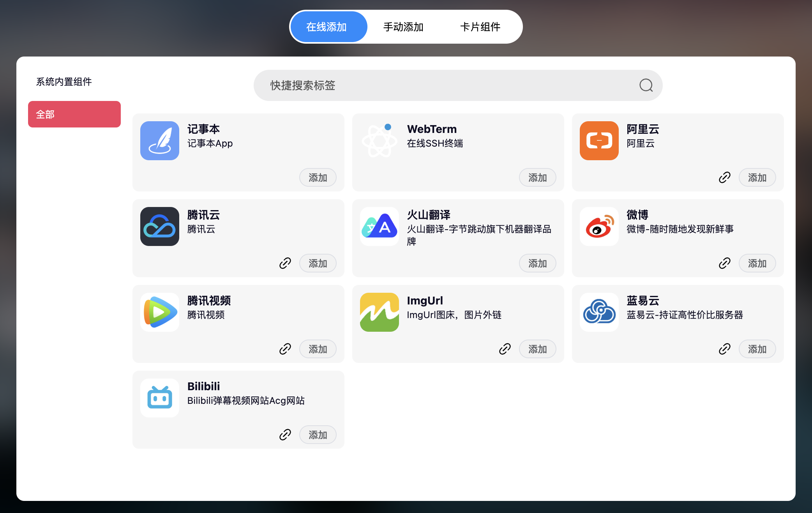The height and width of the screenshot is (513, 812).
Task: Click the 蓝易云-持证高性价比服务器 description
Action: click(x=685, y=315)
